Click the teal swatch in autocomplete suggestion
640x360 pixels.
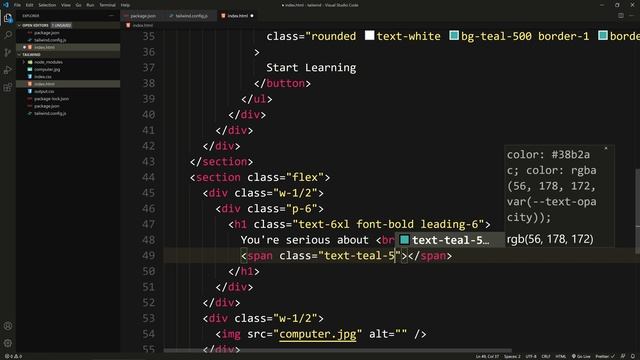coord(404,240)
